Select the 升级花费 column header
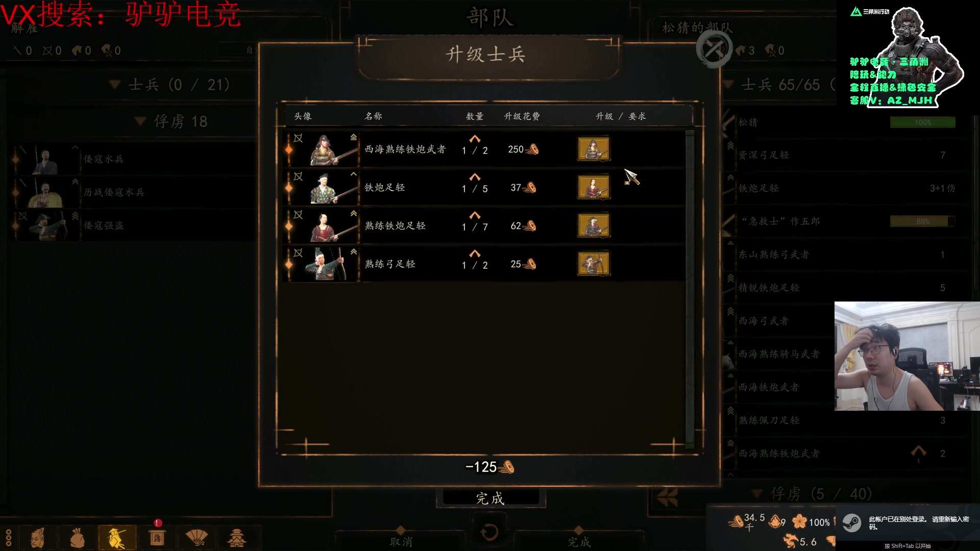The height and width of the screenshot is (551, 980). click(x=522, y=116)
